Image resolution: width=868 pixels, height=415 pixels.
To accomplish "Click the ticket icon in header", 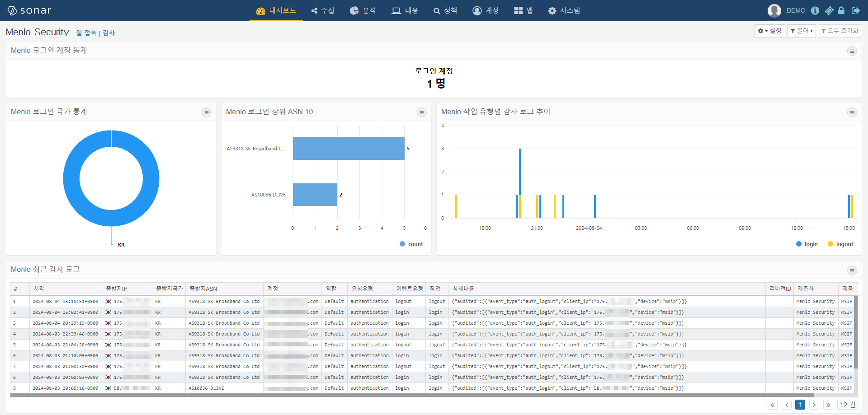I will [829, 10].
